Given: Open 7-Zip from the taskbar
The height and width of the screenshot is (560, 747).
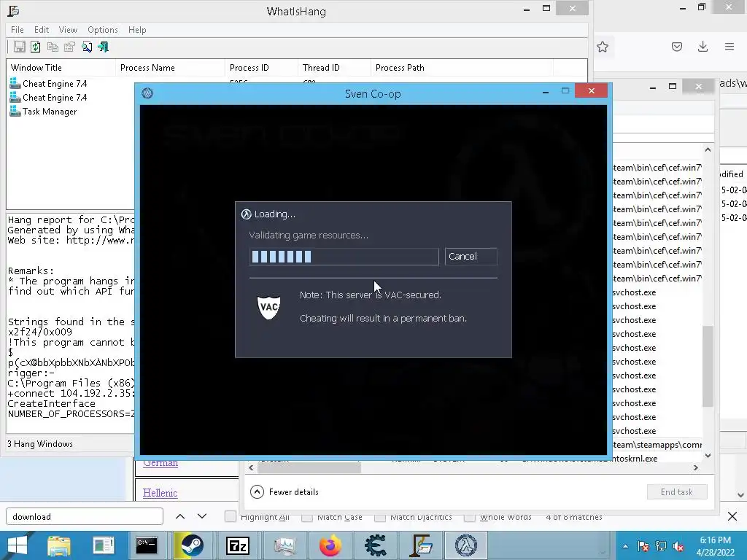Looking at the screenshot, I should coord(238,545).
